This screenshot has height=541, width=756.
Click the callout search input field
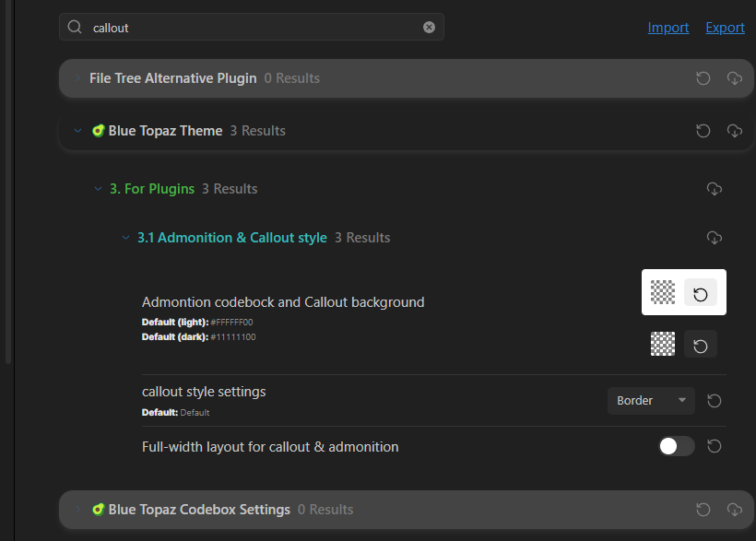(249, 28)
